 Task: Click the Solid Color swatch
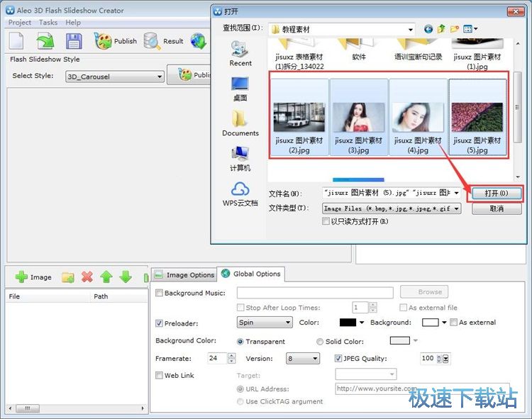tap(400, 340)
